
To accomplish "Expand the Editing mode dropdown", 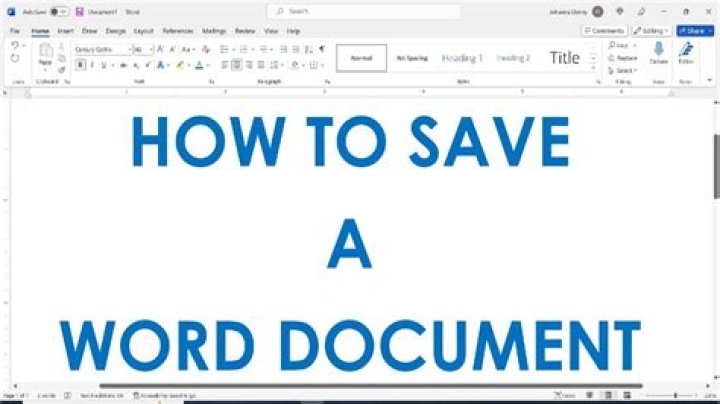I will coord(653,31).
